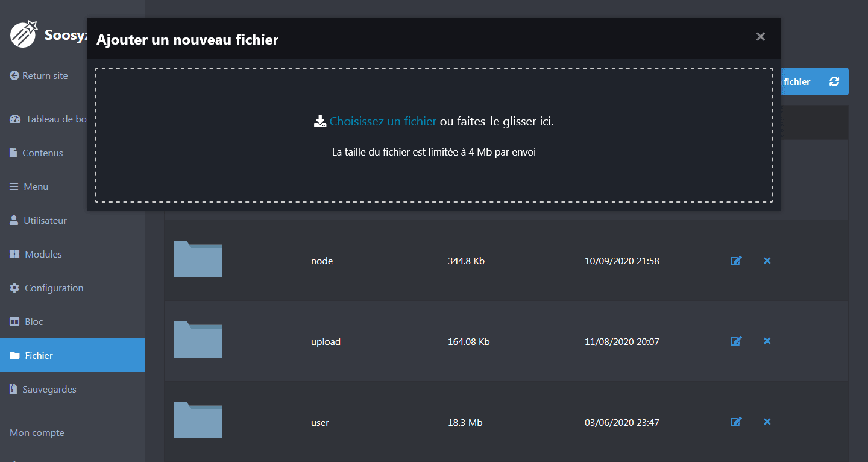The width and height of the screenshot is (868, 462).
Task: Open the Bloc section
Action: pyautogui.click(x=33, y=321)
